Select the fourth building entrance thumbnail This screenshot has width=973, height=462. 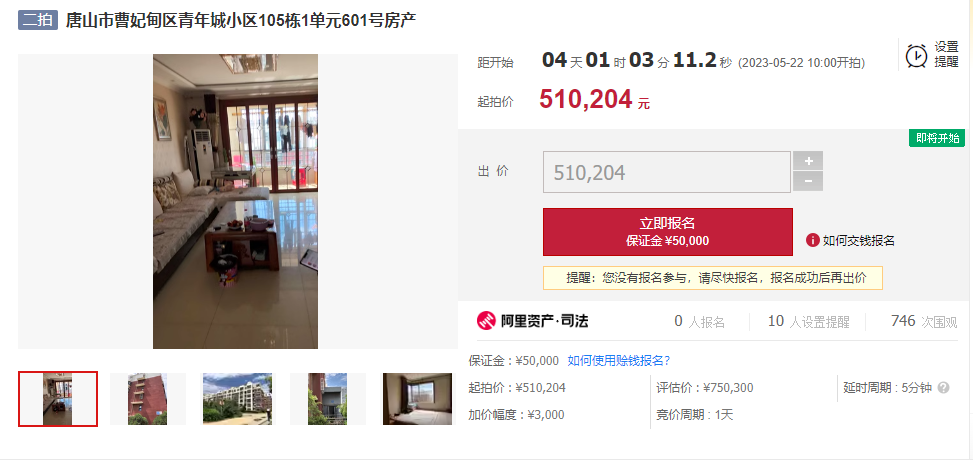click(x=328, y=399)
